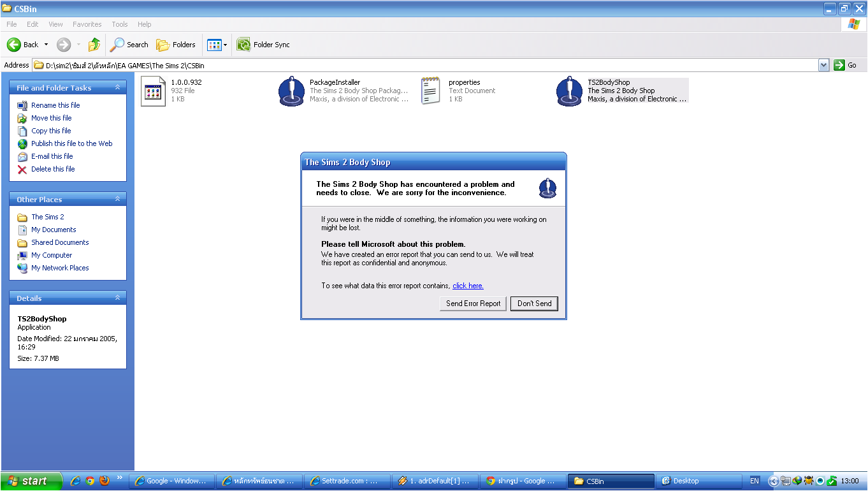868x491 pixels.
Task: Open the Favorites menu
Action: 87,24
